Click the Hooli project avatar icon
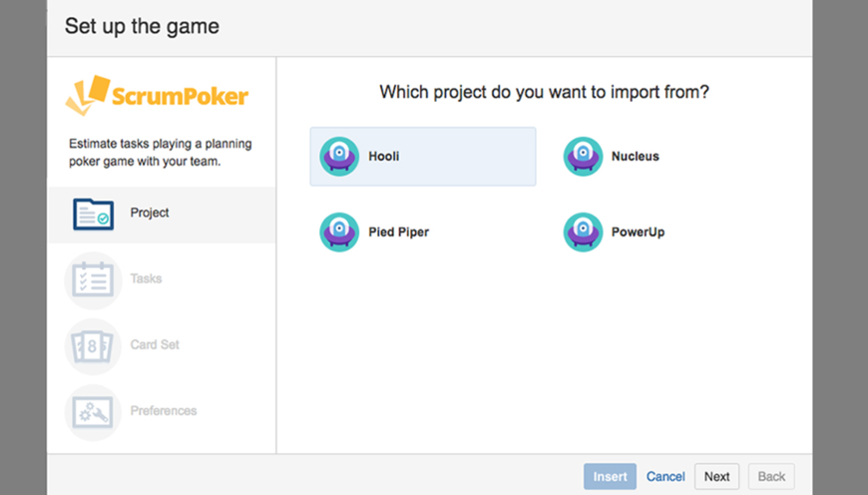 pyautogui.click(x=339, y=157)
